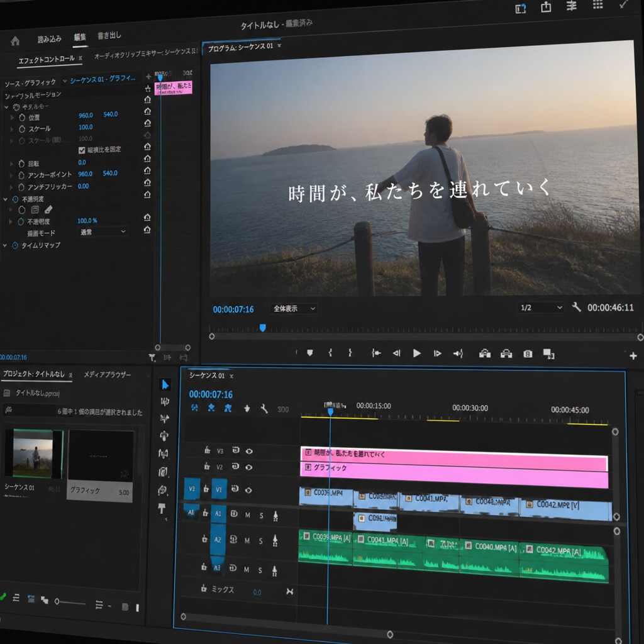Add a marker in Program monitor
Viewport: 644px width, 644px height.
(310, 353)
